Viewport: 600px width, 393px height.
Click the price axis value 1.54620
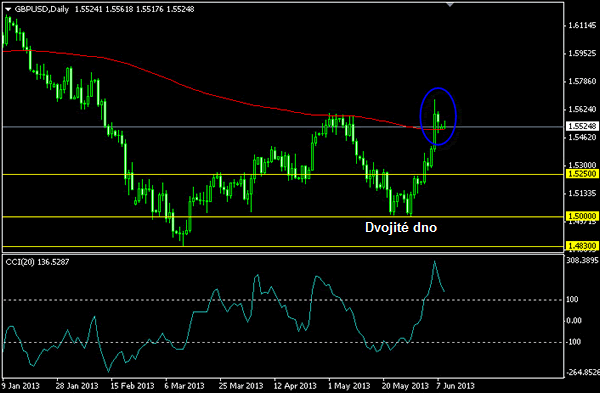(582, 137)
